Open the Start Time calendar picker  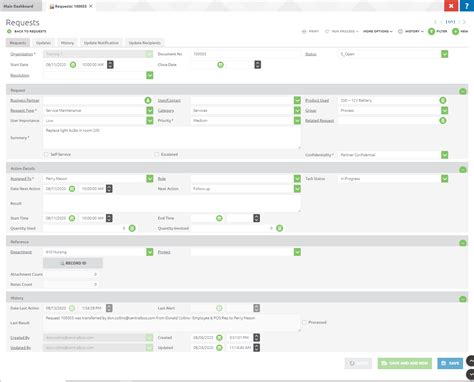click(x=72, y=218)
